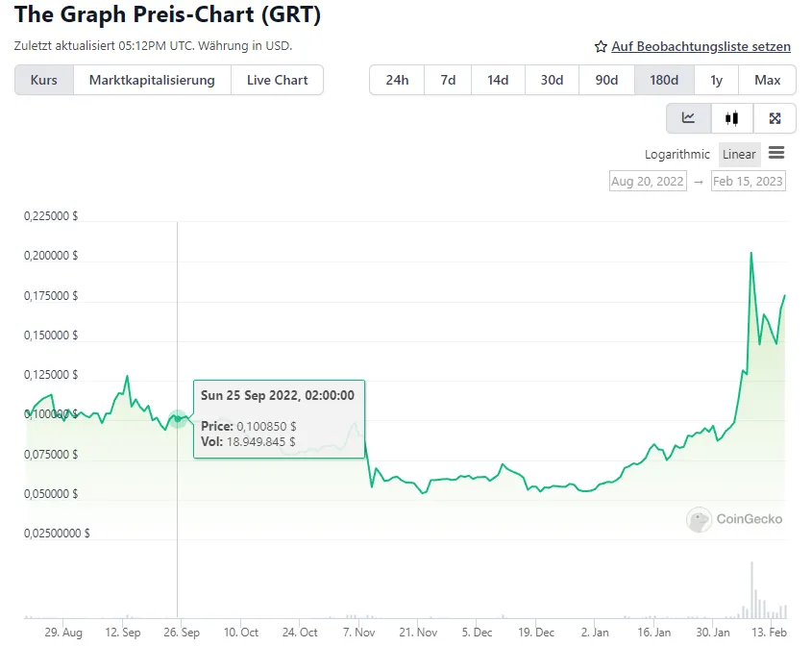
Task: Click the tallest volume bar in February
Action: click(751, 589)
